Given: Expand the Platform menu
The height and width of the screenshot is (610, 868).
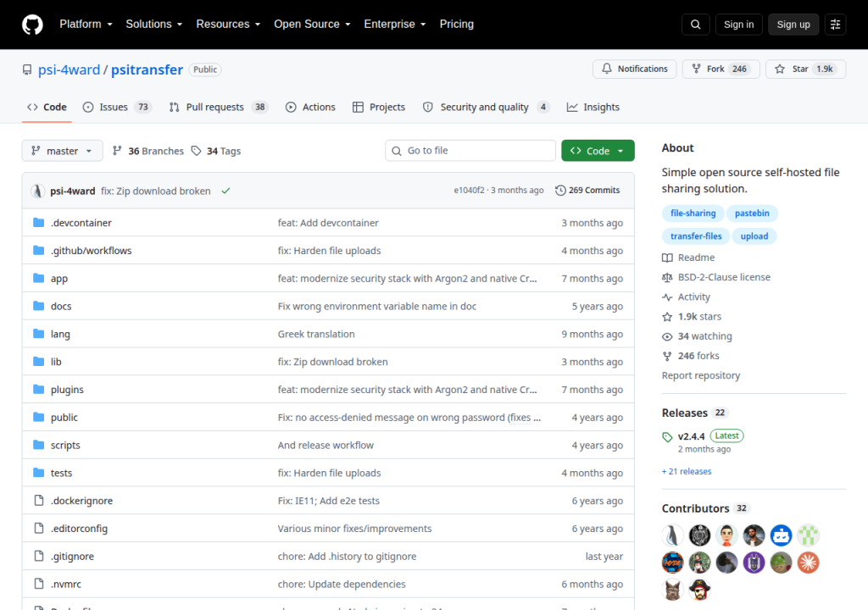Looking at the screenshot, I should [x=86, y=25].
